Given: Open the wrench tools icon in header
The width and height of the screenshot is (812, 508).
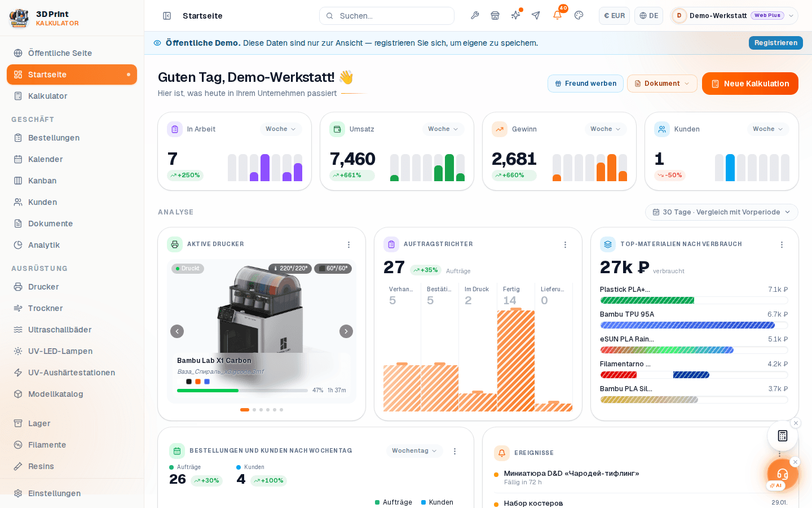Looking at the screenshot, I should click(475, 15).
